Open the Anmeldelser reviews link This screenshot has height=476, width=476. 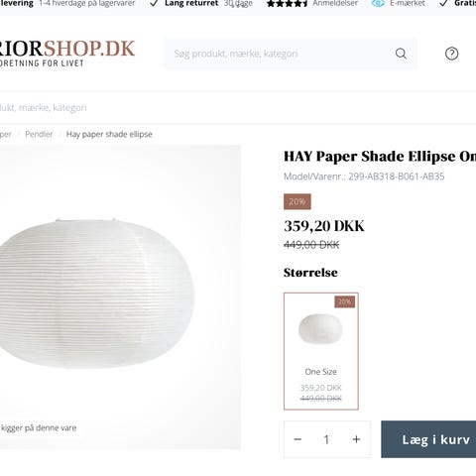(335, 4)
